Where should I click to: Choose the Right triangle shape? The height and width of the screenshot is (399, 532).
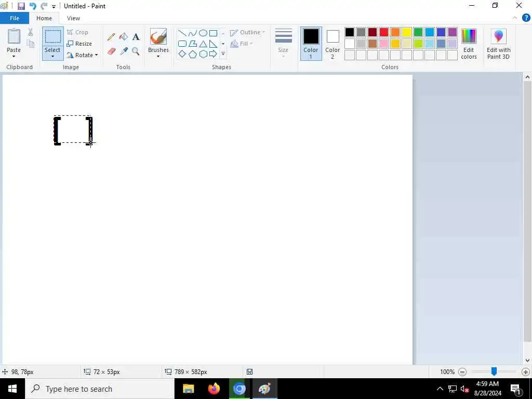coord(213,44)
